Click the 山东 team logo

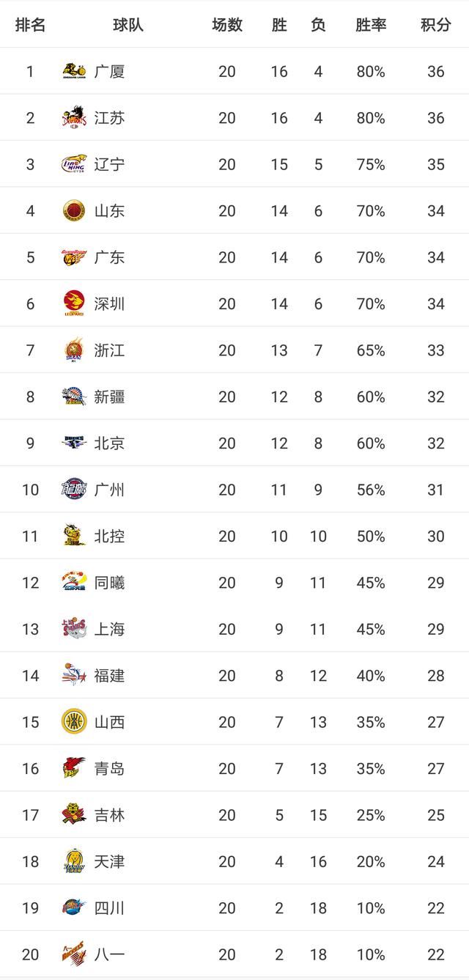(x=74, y=211)
